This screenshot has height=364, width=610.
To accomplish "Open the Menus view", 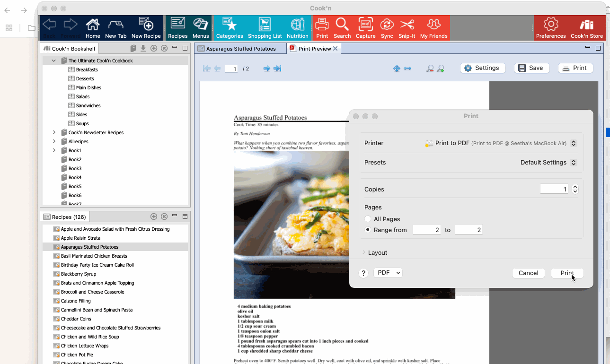I will pyautogui.click(x=201, y=28).
